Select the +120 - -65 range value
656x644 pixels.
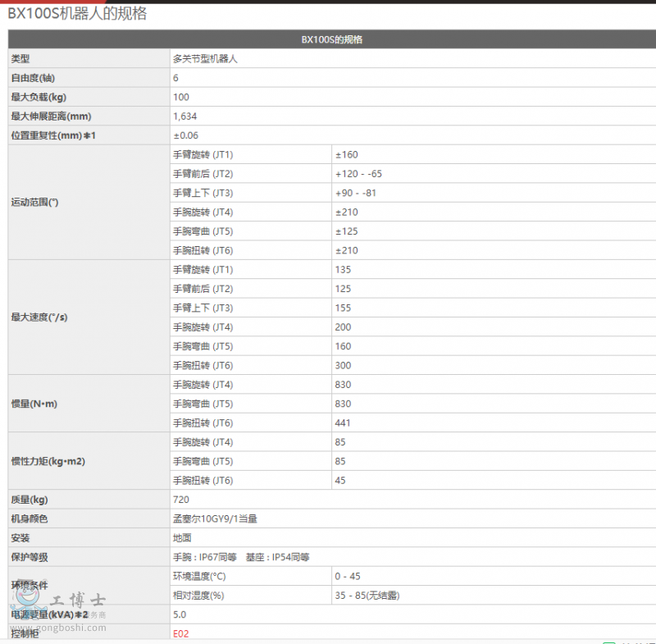click(x=358, y=174)
